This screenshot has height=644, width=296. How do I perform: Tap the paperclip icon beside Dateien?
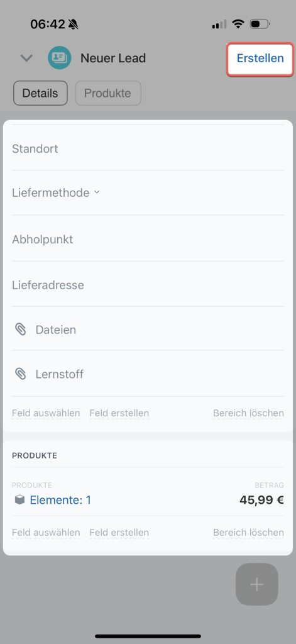pyautogui.click(x=21, y=330)
